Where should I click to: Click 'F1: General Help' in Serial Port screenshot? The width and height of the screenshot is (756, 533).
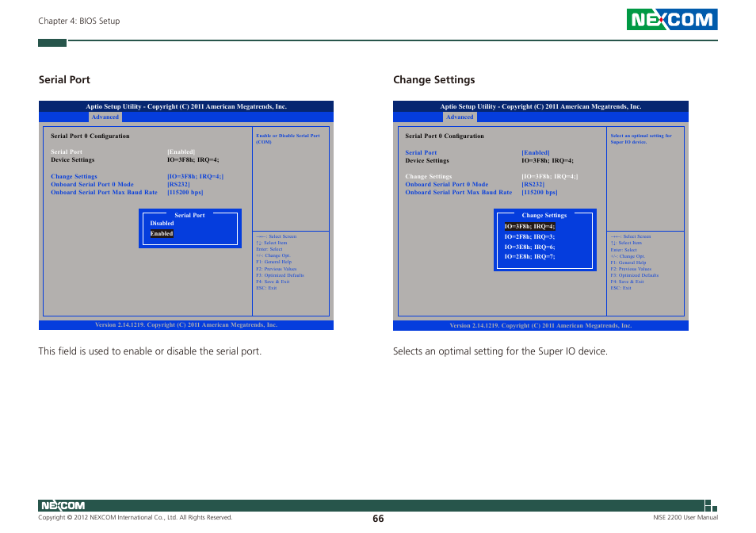pyautogui.click(x=274, y=262)
